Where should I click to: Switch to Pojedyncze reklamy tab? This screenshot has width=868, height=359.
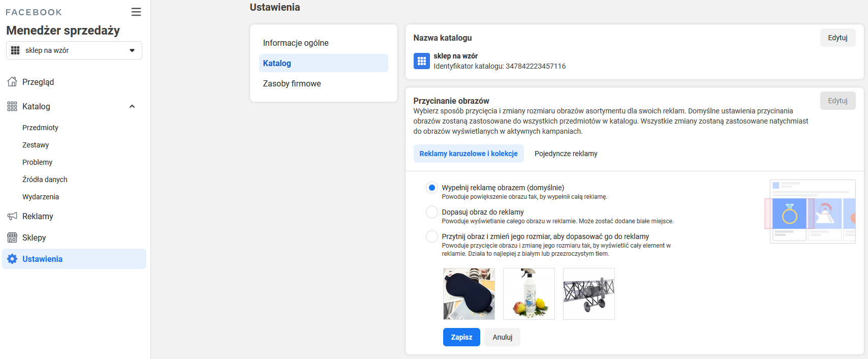566,154
